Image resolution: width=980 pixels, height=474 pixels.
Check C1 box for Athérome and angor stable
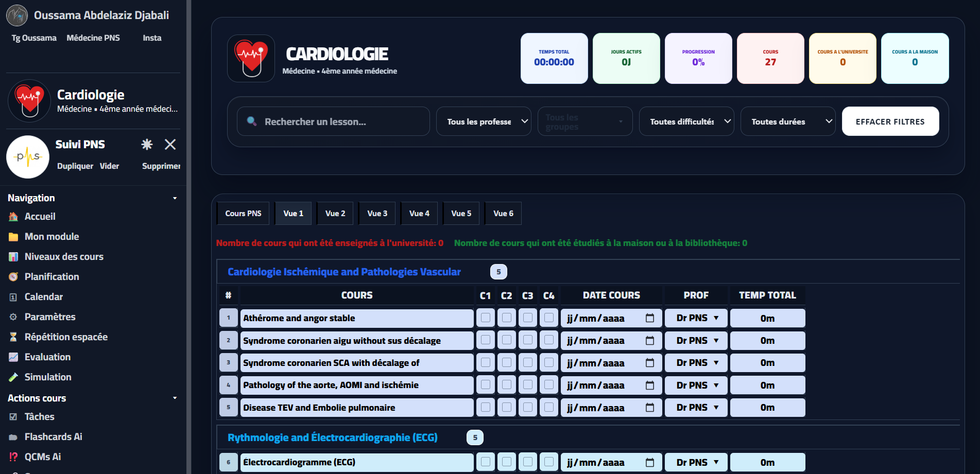(485, 318)
